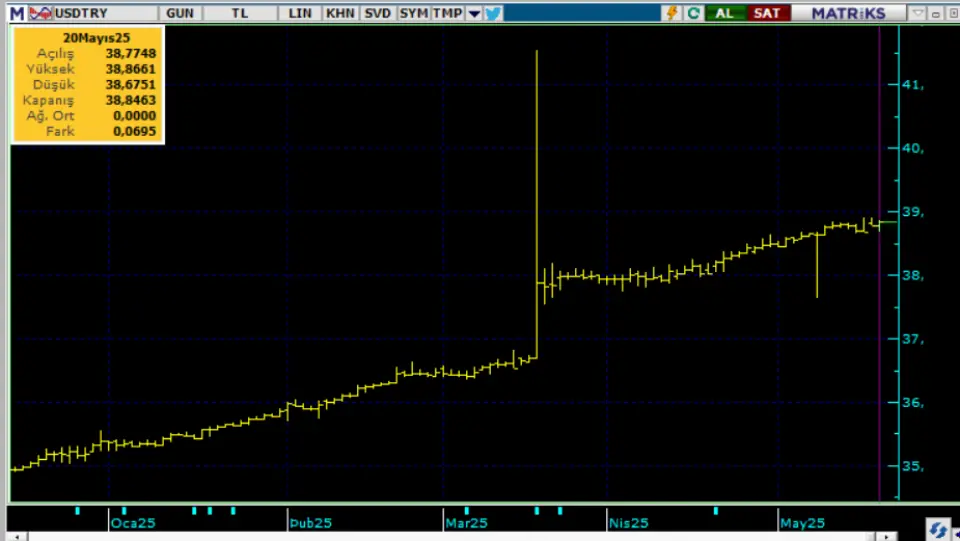The height and width of the screenshot is (541, 960).
Task: Click the Matriks M logo icon
Action: [x=17, y=13]
